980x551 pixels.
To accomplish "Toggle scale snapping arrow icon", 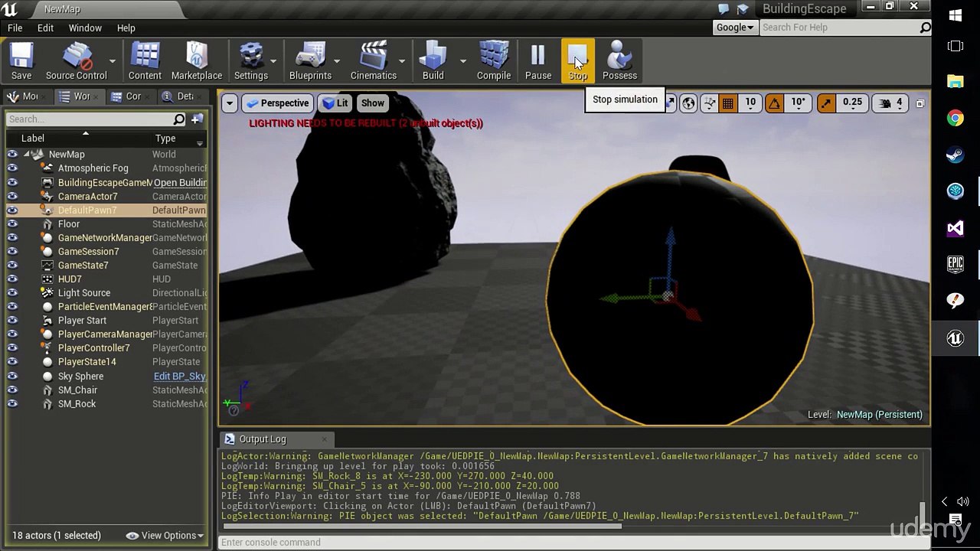I will click(826, 103).
